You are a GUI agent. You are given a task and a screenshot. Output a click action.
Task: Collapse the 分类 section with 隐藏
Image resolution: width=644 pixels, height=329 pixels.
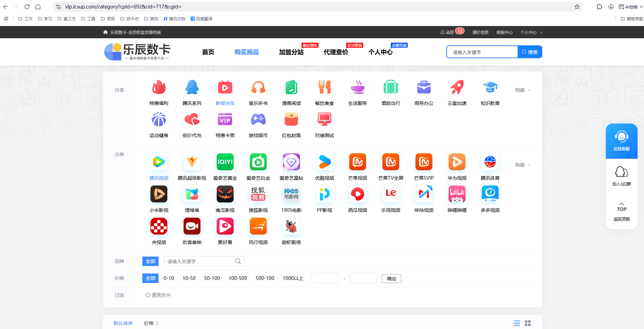pyautogui.click(x=522, y=165)
